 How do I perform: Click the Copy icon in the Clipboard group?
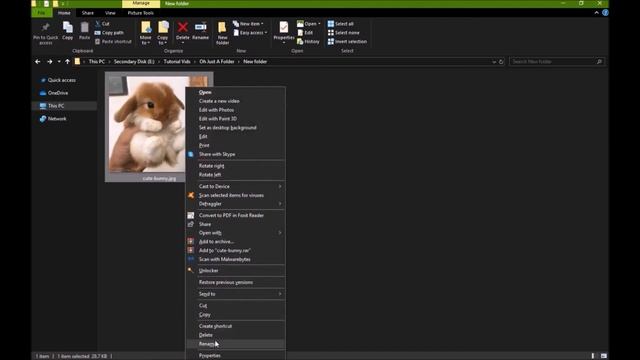(68, 28)
